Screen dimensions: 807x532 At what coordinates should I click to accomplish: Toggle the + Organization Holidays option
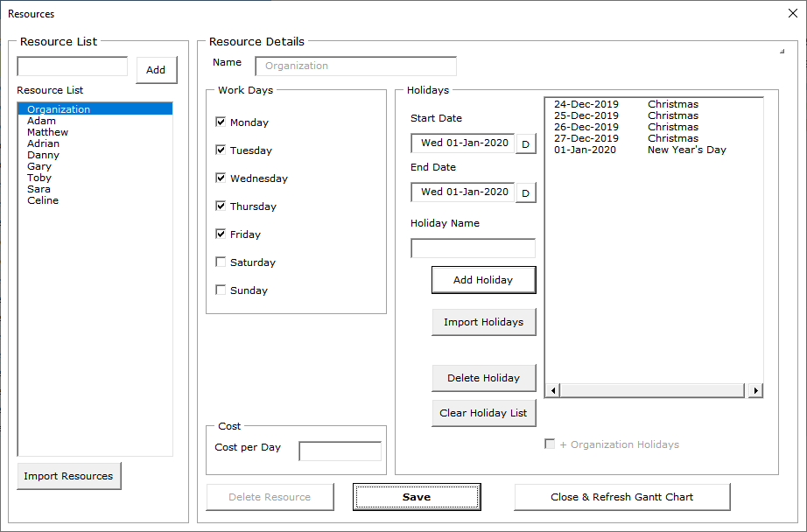click(x=550, y=444)
